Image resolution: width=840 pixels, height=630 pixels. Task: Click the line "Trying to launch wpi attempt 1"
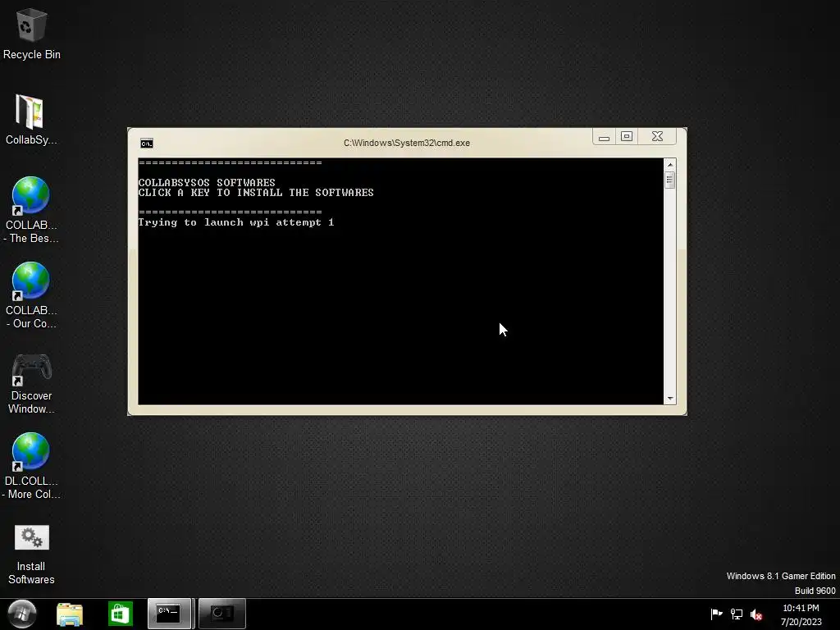(236, 222)
